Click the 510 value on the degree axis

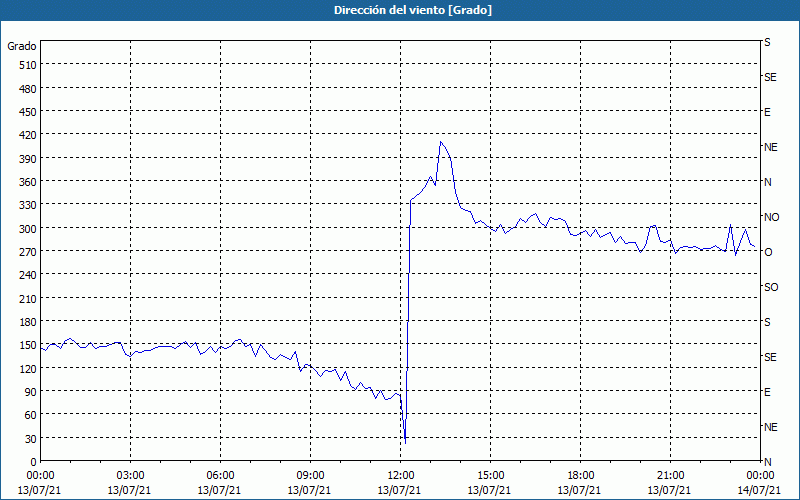click(28, 65)
